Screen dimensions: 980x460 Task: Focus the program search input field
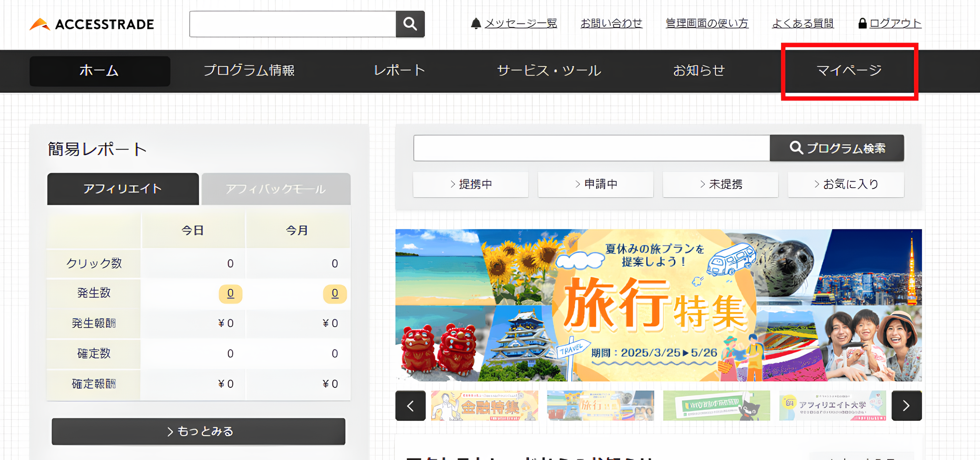(591, 148)
